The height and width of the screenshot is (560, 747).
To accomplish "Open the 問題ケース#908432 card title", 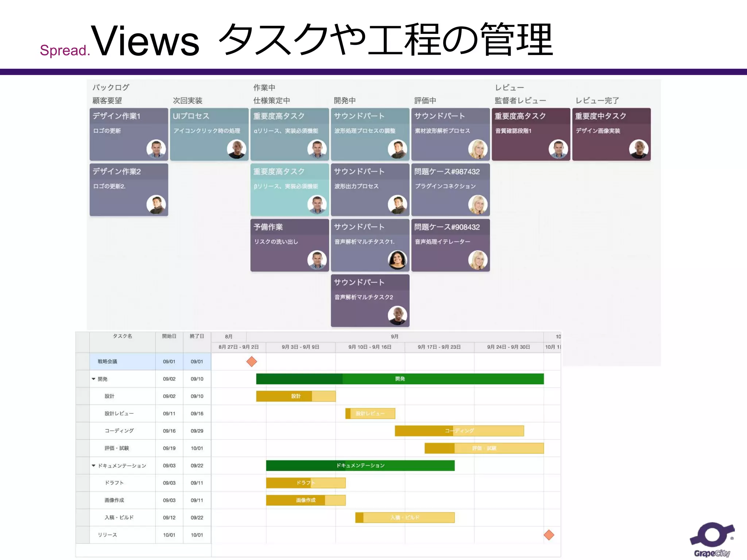I will (x=447, y=227).
